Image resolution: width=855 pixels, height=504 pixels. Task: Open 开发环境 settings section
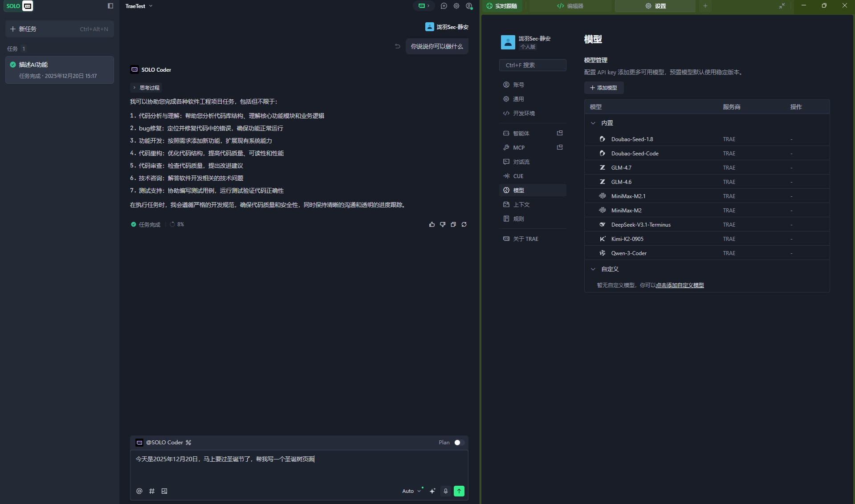coord(533,113)
